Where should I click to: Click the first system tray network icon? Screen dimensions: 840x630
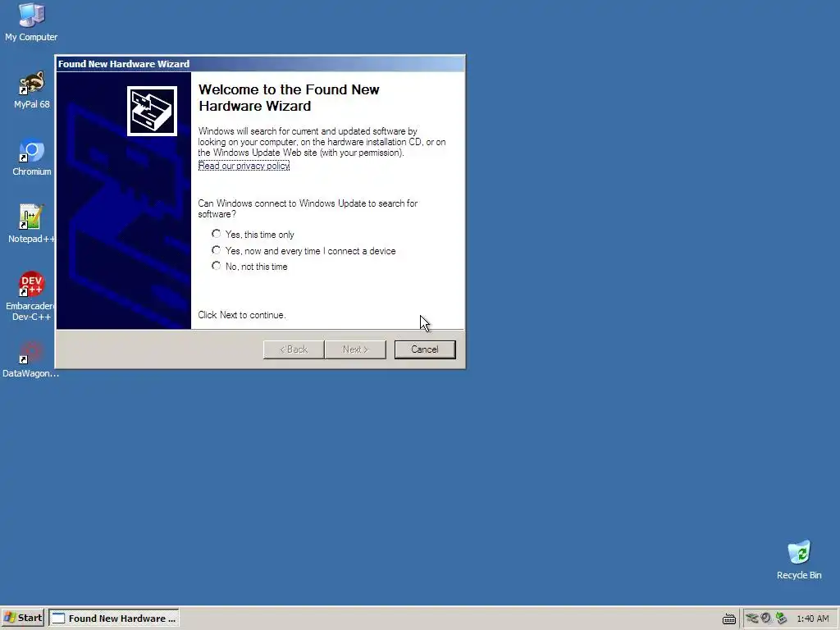click(751, 619)
